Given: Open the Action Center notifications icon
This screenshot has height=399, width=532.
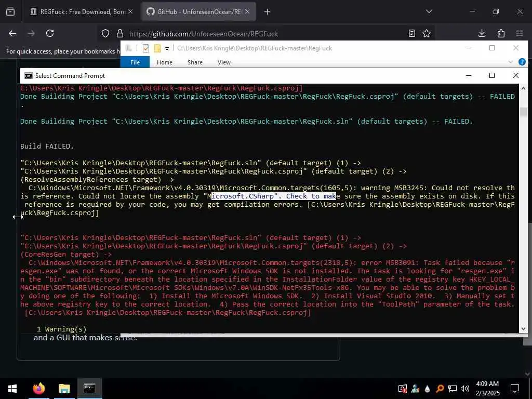Looking at the screenshot, I should click(x=515, y=389).
